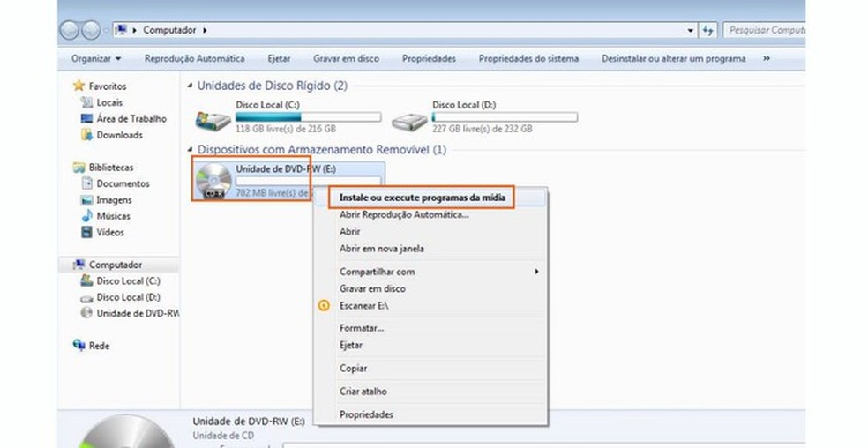
Task: Open the Documentos library
Action: [x=123, y=183]
